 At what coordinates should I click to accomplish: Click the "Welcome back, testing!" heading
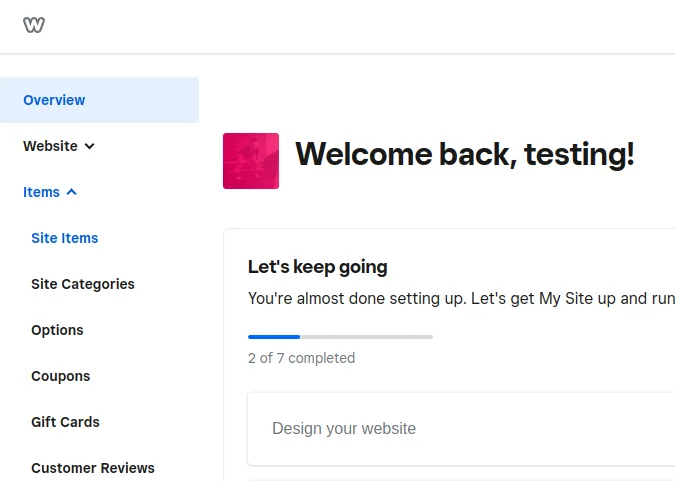464,154
